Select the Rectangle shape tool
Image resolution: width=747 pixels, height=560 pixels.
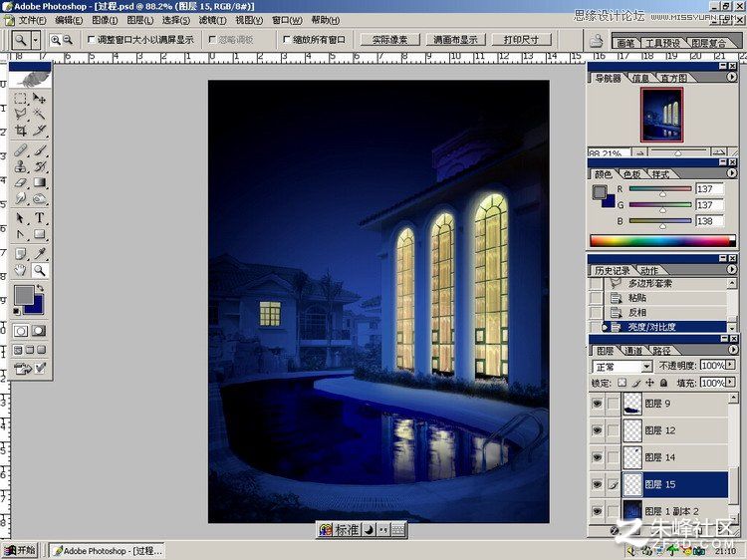pyautogui.click(x=40, y=234)
